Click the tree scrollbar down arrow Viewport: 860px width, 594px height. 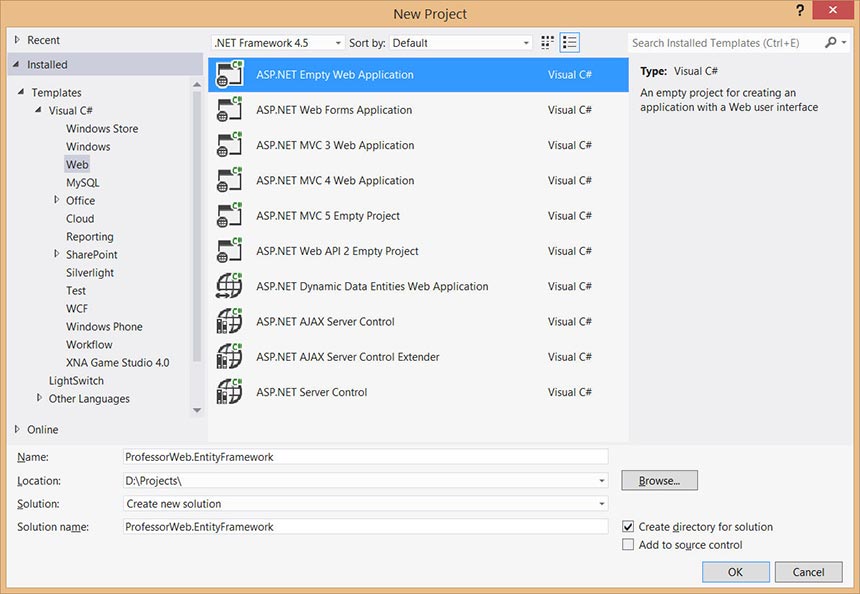point(197,410)
